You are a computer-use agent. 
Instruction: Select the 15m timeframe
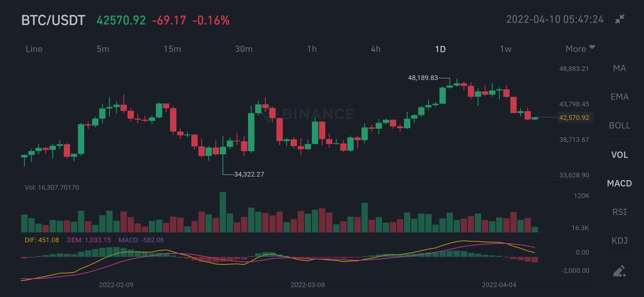(x=172, y=49)
